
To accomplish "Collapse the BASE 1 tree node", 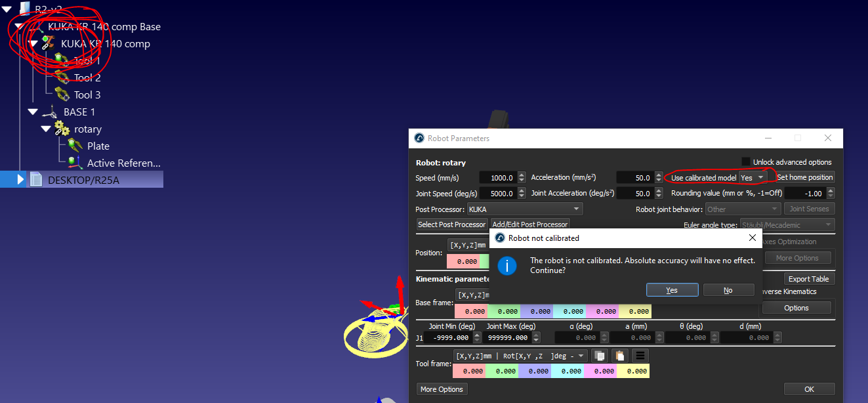I will click(33, 112).
